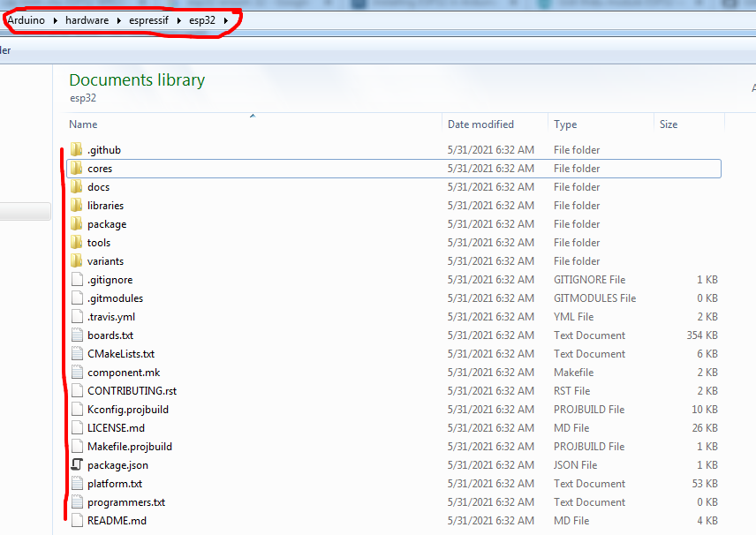This screenshot has width=756, height=535.
Task: Expand the arrow after Arduino breadcrumb
Action: coord(56,20)
